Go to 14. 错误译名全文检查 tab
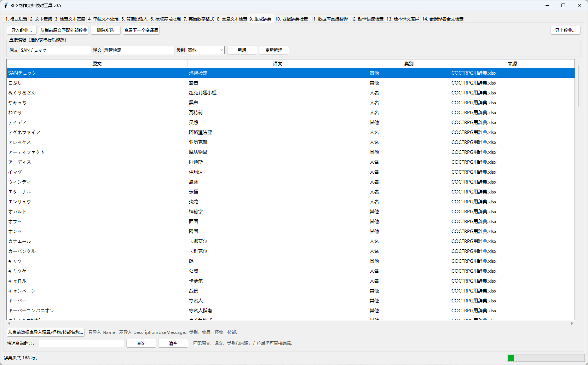The height and width of the screenshot is (365, 588). coord(443,19)
